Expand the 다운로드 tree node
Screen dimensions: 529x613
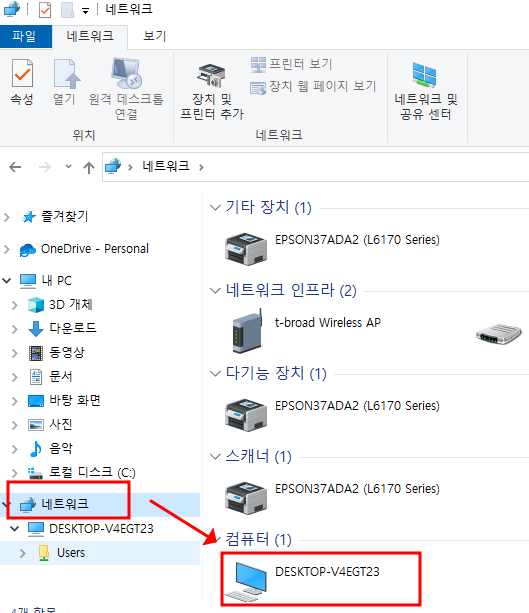pos(14,329)
